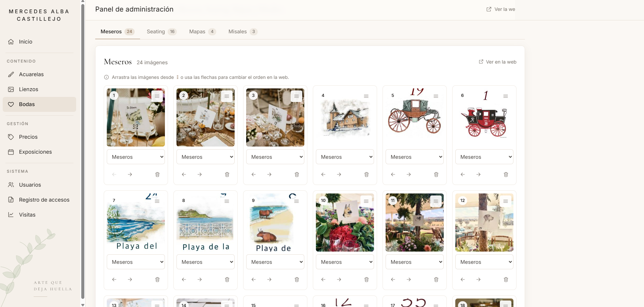Select the Misales tab
Image resolution: width=644 pixels, height=307 pixels.
coord(243,32)
